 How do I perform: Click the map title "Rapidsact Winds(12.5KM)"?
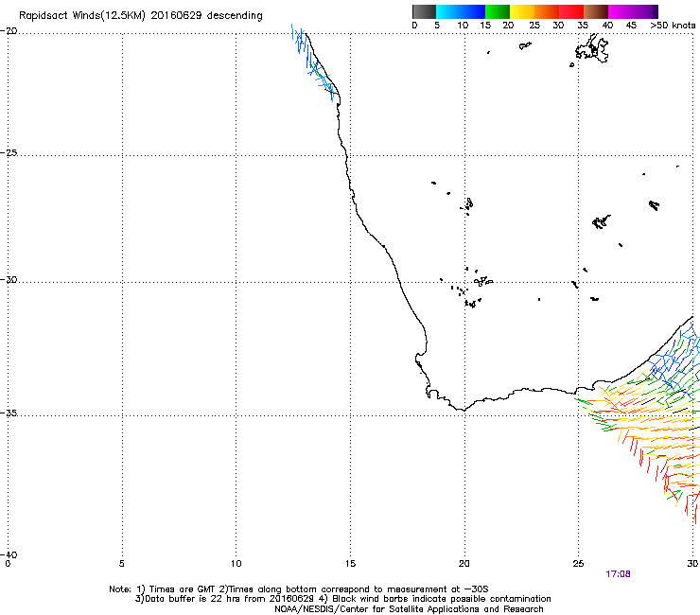[82, 16]
